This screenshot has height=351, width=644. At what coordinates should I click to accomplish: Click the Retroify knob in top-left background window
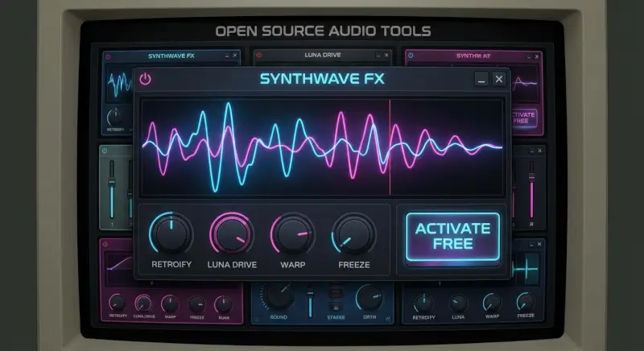pos(115,118)
